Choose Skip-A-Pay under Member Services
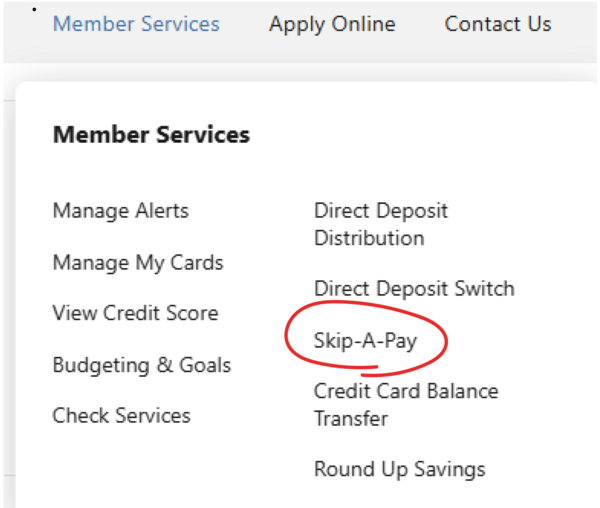 [365, 341]
